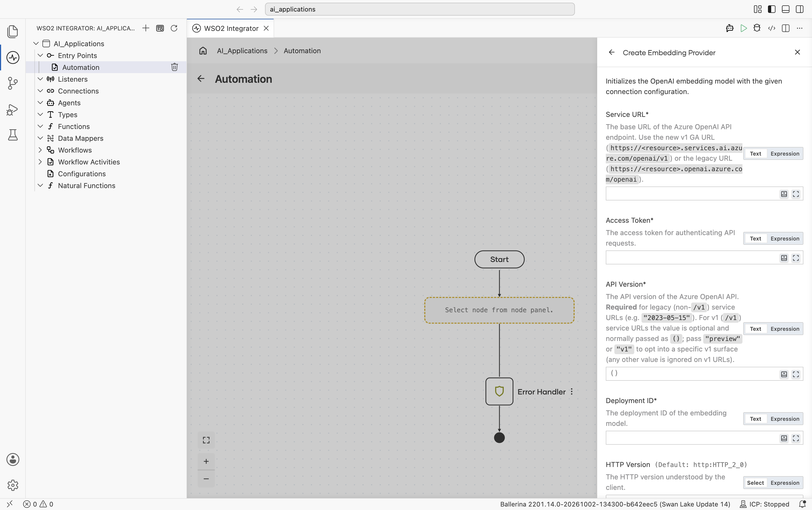This screenshot has height=510, width=812.
Task: Click AI_Applications in the breadcrumb
Action: click(242, 51)
